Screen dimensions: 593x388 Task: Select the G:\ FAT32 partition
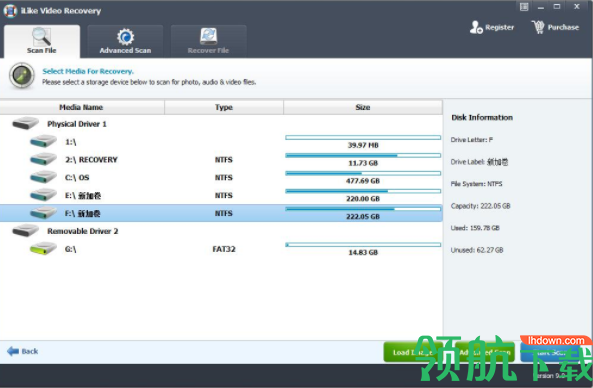point(221,249)
